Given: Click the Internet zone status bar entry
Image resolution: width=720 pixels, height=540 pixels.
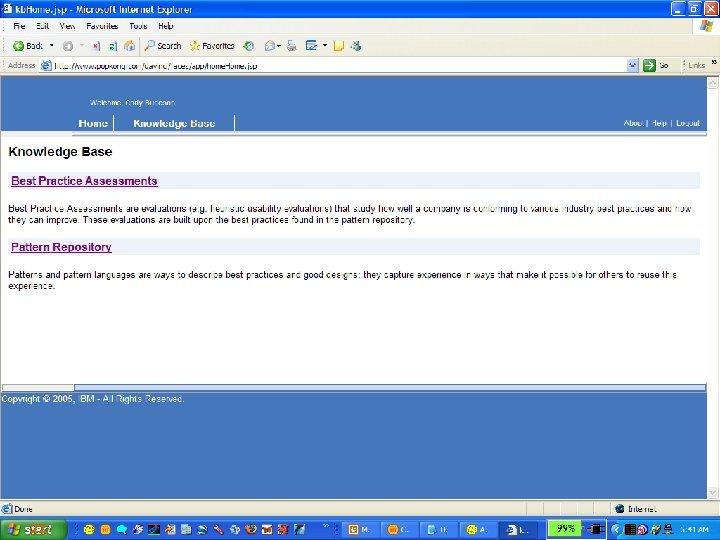Looking at the screenshot, I should point(637,509).
